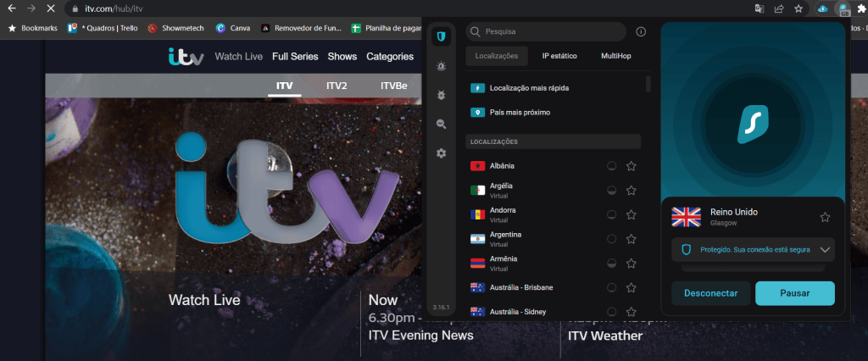Image resolution: width=868 pixels, height=361 pixels.
Task: Click the info icon beside search field
Action: (x=641, y=31)
